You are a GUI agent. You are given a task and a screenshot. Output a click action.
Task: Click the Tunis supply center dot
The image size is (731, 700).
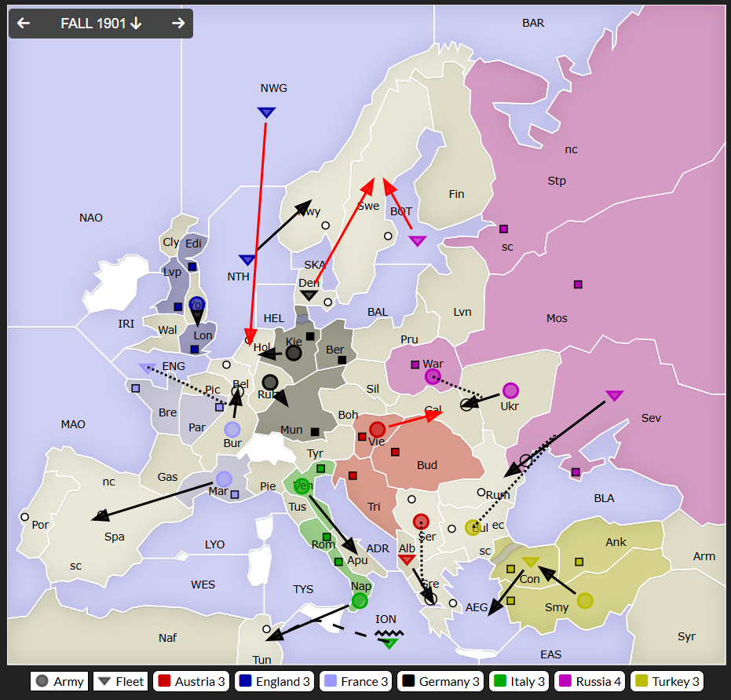click(x=266, y=629)
